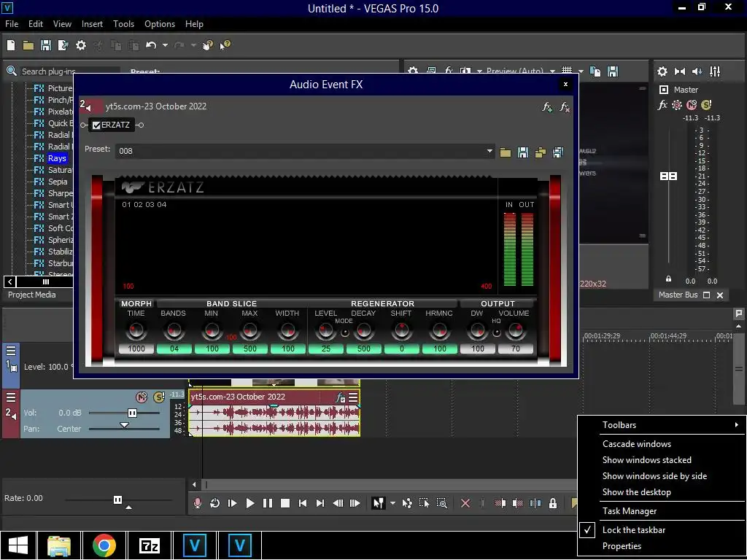This screenshot has height=560, width=747.
Task: Pause playback
Action: 267,503
